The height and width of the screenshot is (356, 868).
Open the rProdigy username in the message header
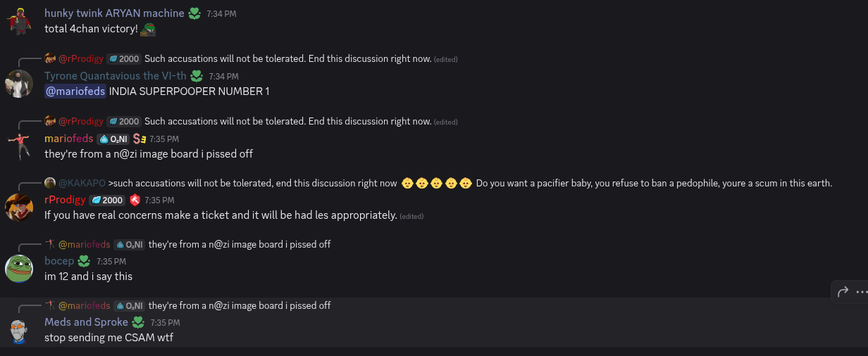click(x=65, y=200)
